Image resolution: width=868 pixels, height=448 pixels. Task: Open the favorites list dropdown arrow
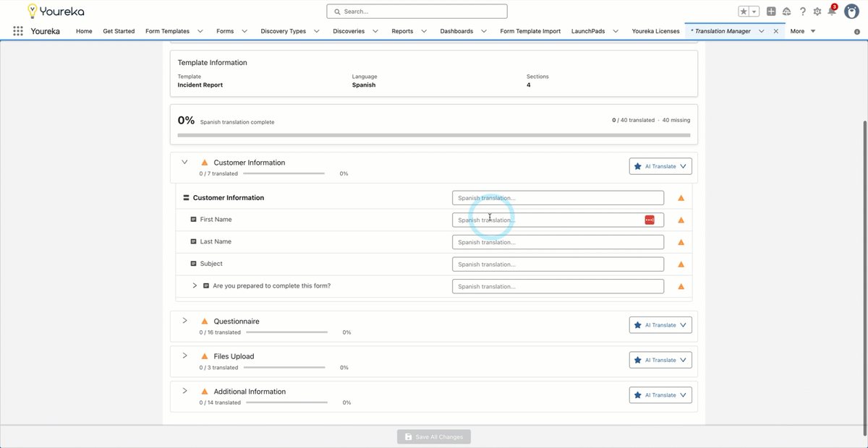pos(754,12)
